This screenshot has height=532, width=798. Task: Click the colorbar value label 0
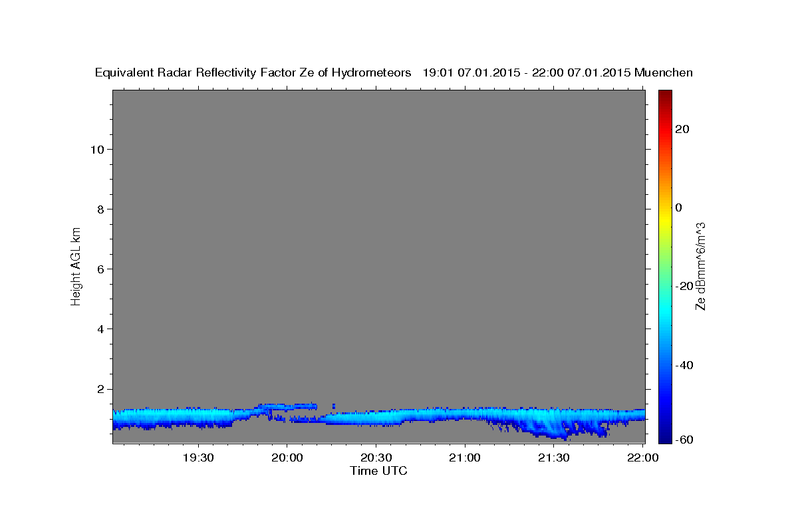point(679,207)
